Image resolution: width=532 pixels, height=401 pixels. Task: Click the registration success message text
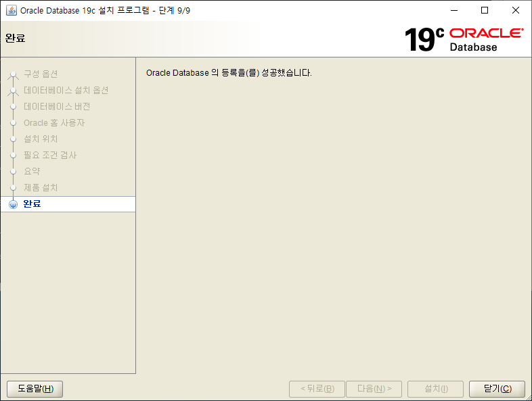229,73
